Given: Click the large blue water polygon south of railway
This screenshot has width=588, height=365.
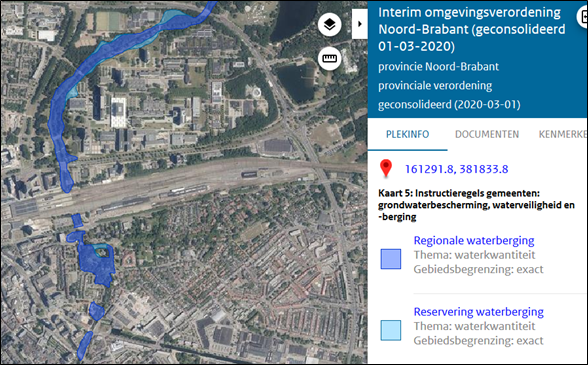Looking at the screenshot, I should [96, 264].
